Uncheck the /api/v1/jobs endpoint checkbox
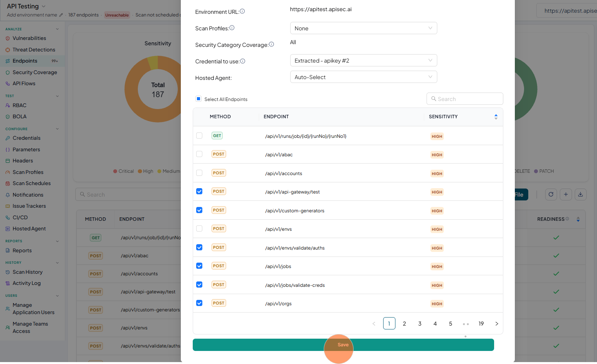This screenshot has height=364, width=597. pyautogui.click(x=199, y=266)
